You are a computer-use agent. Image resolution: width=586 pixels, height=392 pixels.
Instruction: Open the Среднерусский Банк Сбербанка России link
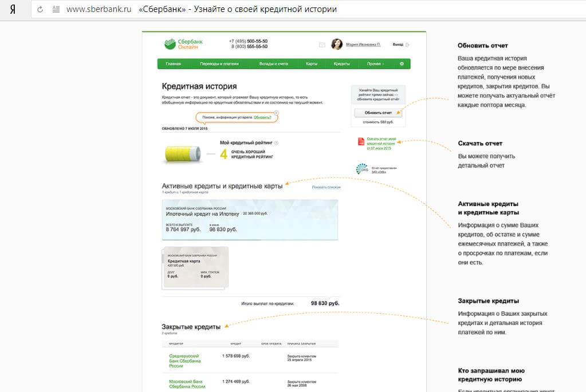pos(185,361)
